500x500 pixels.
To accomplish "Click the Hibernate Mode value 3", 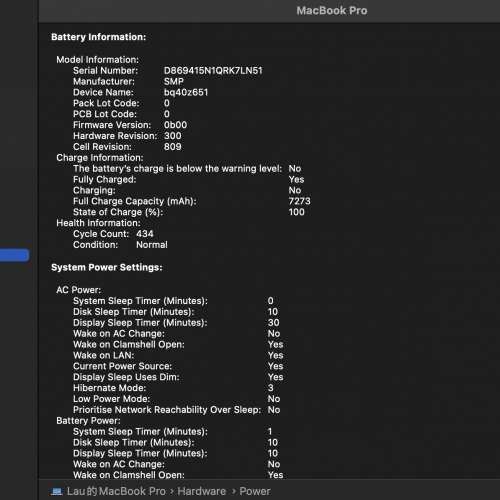I will (270, 388).
